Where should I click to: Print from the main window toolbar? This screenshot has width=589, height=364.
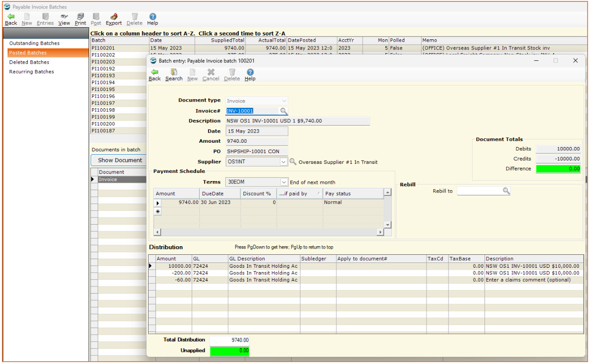click(x=81, y=19)
